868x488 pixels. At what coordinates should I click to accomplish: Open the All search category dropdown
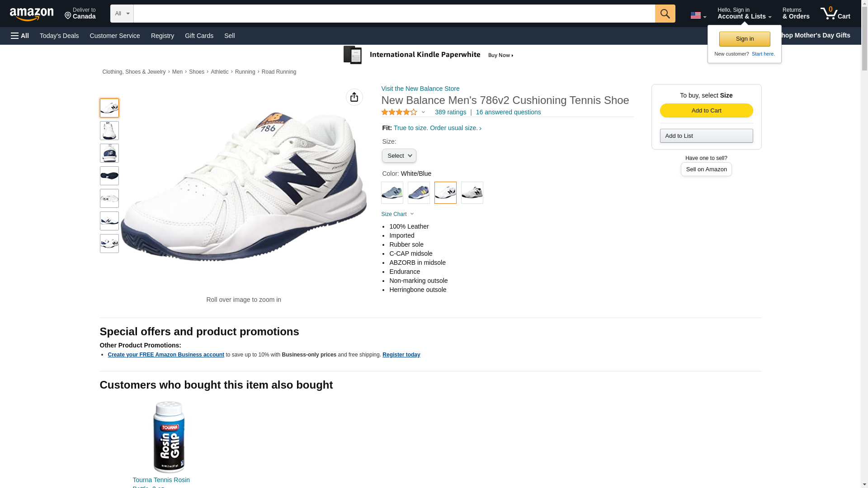[122, 14]
